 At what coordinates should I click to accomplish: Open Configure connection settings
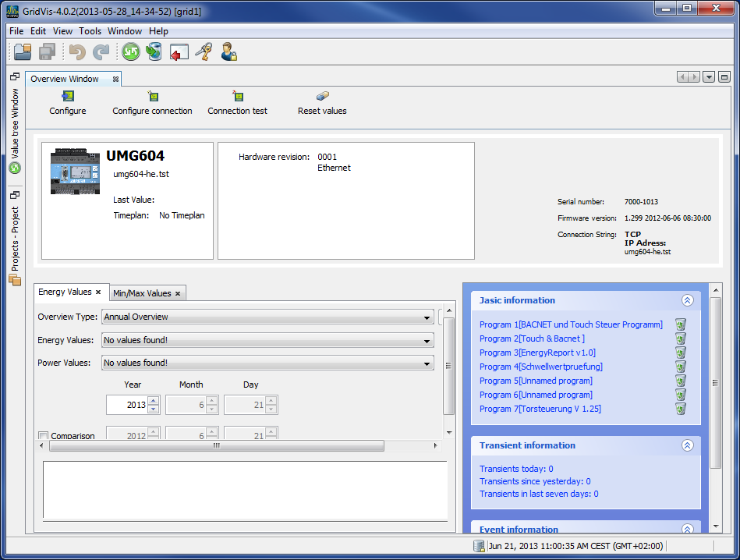152,102
